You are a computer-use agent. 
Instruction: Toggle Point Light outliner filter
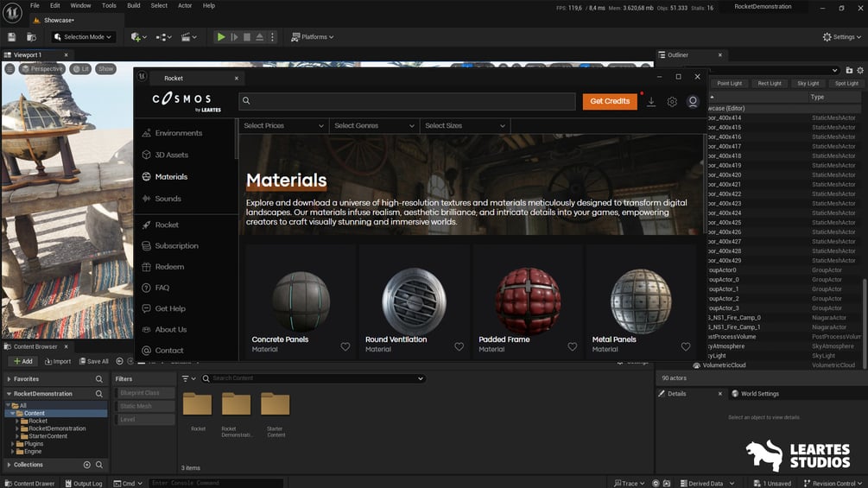pos(729,84)
